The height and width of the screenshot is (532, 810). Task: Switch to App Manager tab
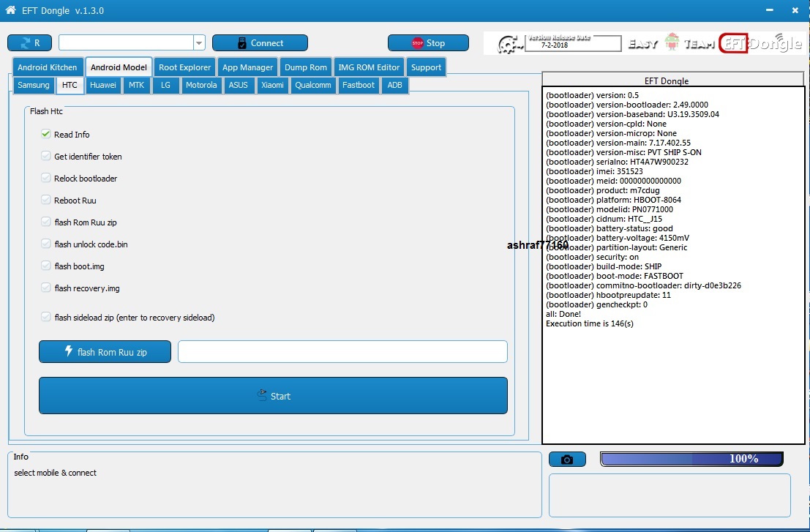point(247,67)
